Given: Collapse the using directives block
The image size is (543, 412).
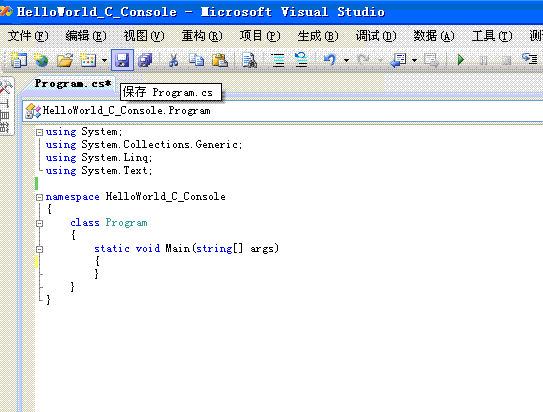Looking at the screenshot, I should coord(39,132).
